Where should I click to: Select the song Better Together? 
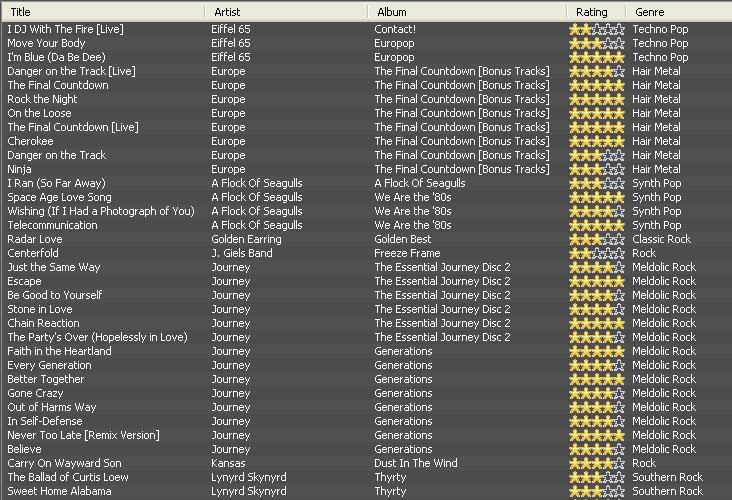(x=46, y=380)
